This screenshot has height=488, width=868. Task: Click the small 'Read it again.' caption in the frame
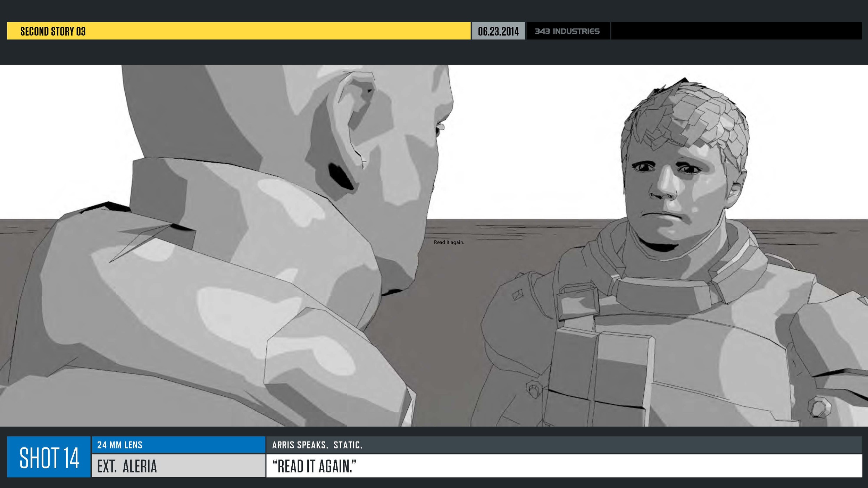[449, 242]
